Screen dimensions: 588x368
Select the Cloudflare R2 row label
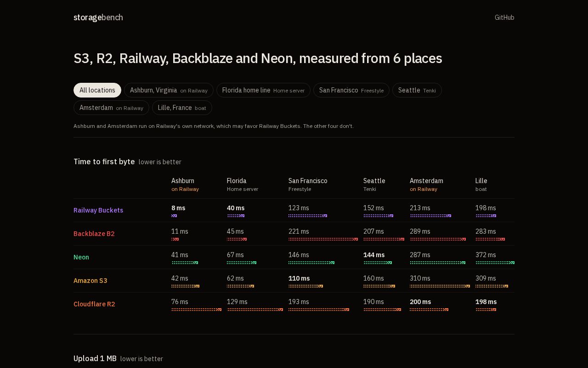(94, 304)
